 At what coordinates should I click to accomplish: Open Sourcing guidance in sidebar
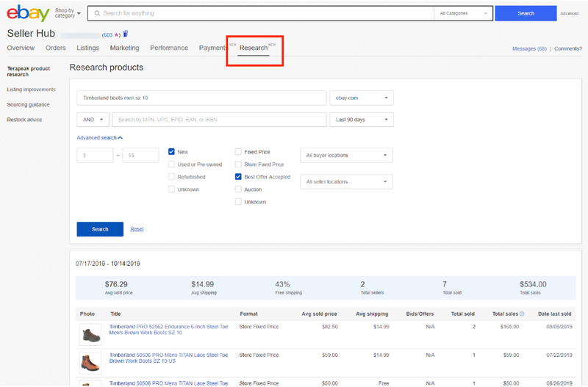pyautogui.click(x=28, y=104)
